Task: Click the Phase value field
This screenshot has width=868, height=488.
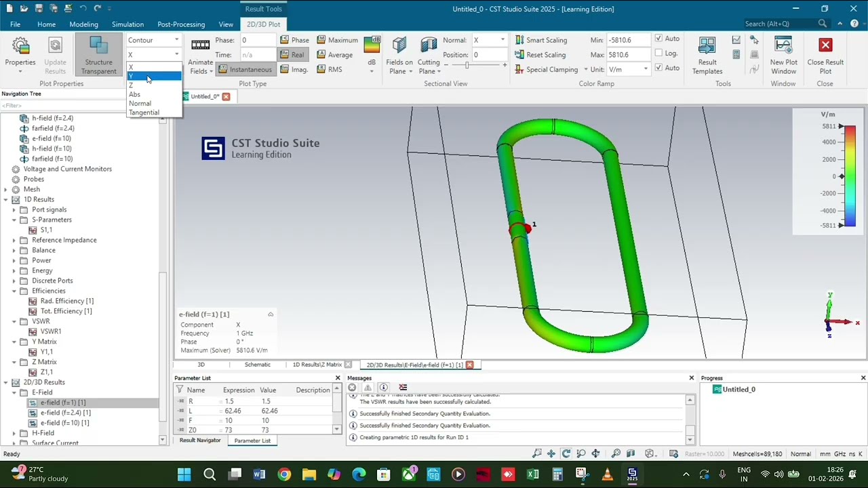Action: pos(258,40)
